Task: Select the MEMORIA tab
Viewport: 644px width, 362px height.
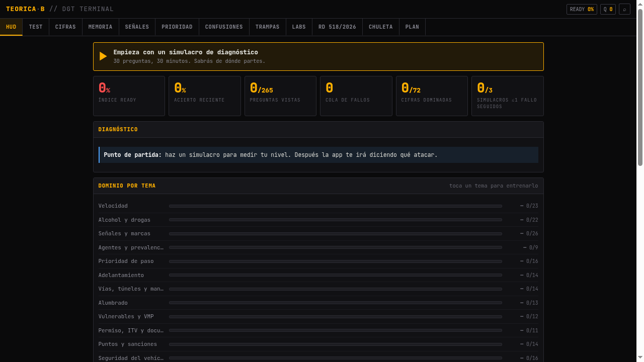Action: click(x=101, y=27)
